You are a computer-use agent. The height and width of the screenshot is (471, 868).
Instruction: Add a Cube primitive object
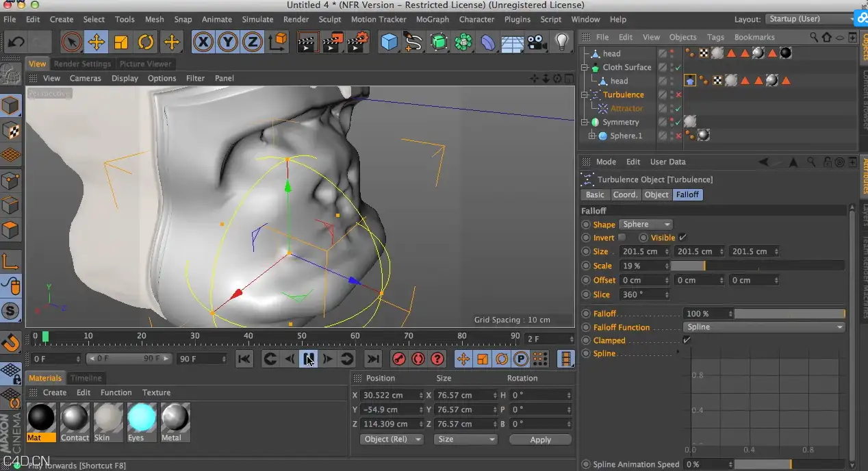coord(389,42)
